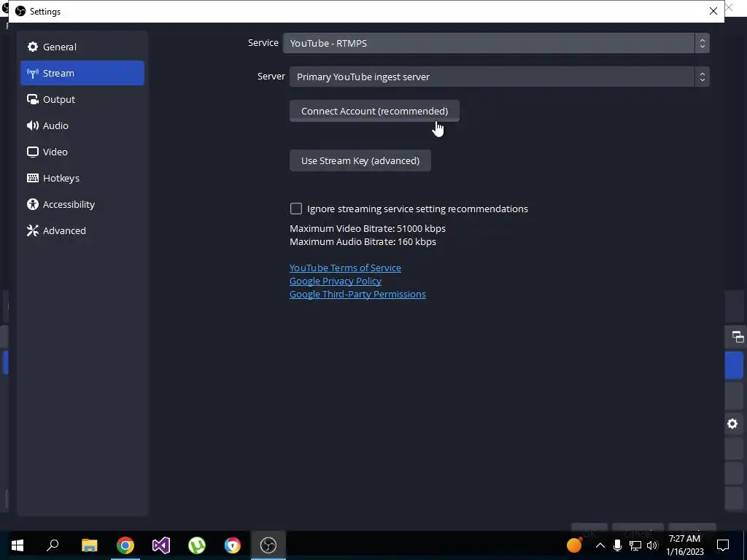Screen dimensions: 747x560
Task: Switch to Video settings section
Action: pos(82,152)
